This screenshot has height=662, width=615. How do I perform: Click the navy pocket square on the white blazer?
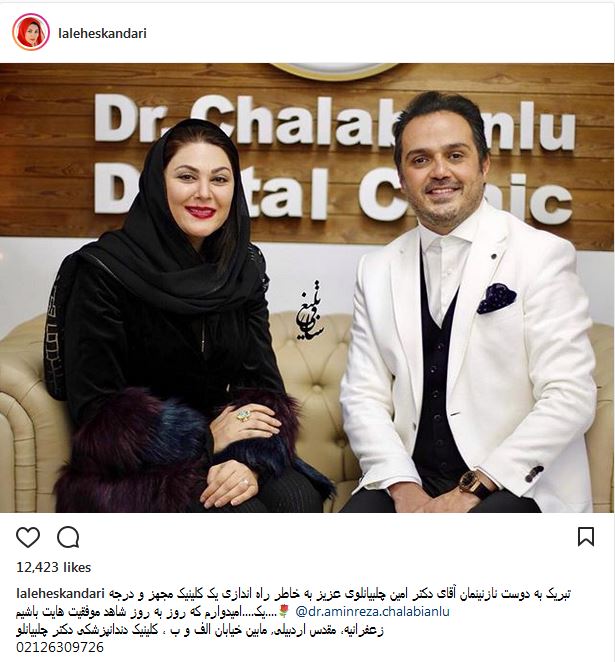pos(496,298)
